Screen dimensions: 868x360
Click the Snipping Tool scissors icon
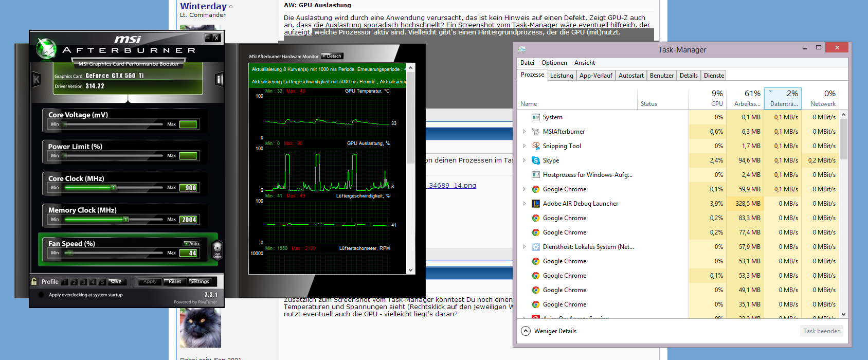pyautogui.click(x=536, y=146)
